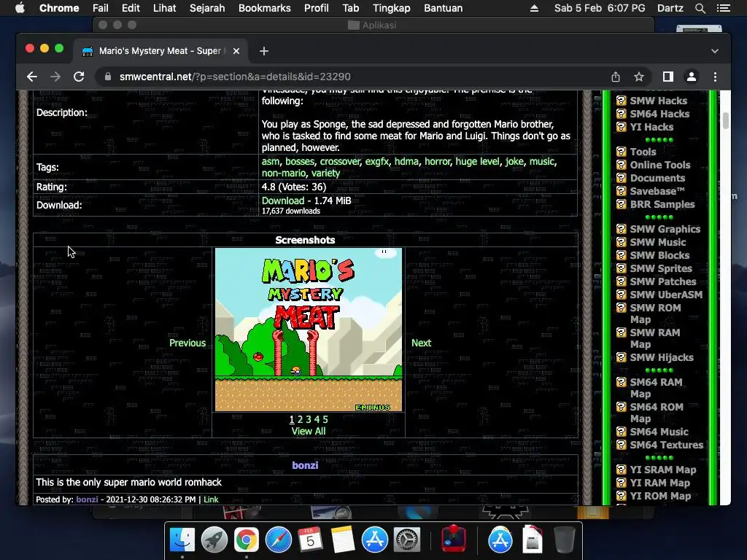Go back using the browser back arrow

point(32,77)
